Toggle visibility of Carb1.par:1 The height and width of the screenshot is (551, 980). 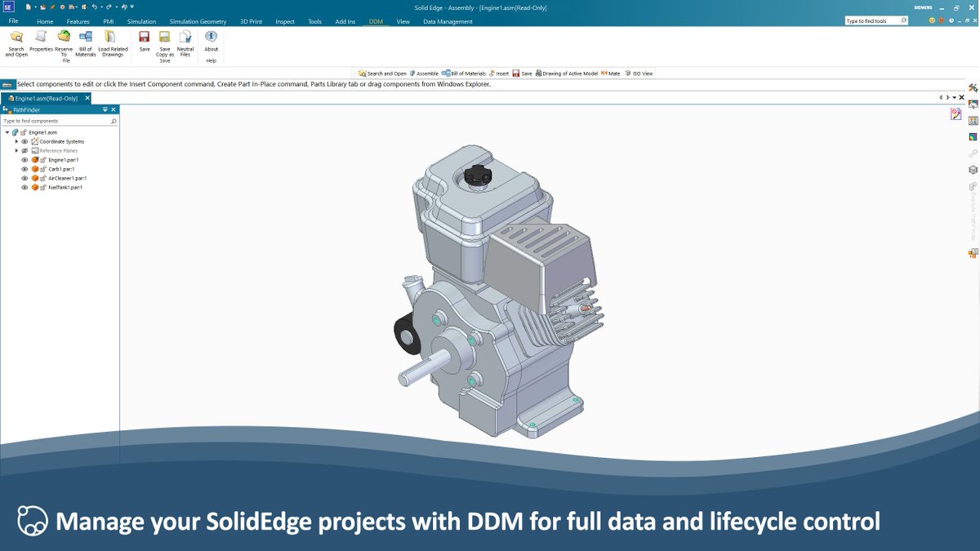click(24, 168)
